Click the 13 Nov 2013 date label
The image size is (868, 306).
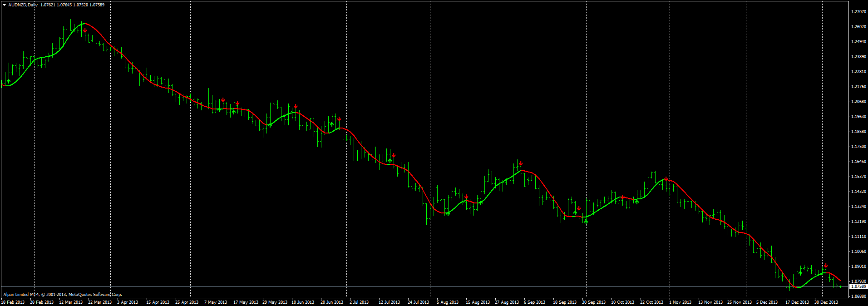pos(710,302)
